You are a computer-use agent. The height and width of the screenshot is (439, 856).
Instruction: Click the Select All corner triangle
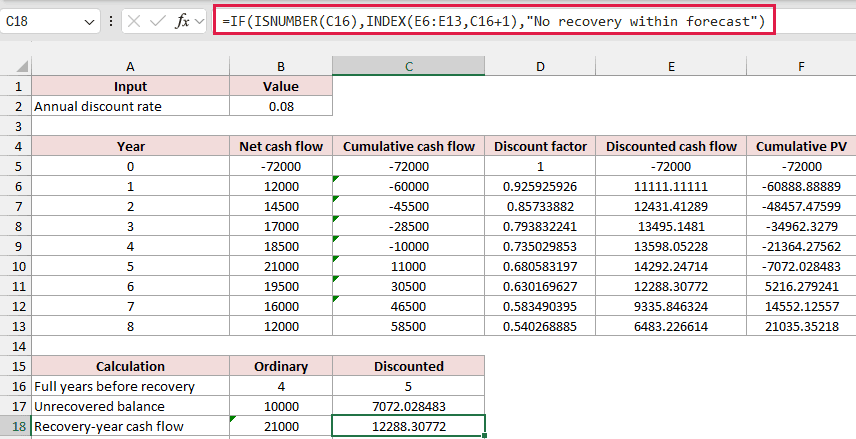[x=22, y=67]
